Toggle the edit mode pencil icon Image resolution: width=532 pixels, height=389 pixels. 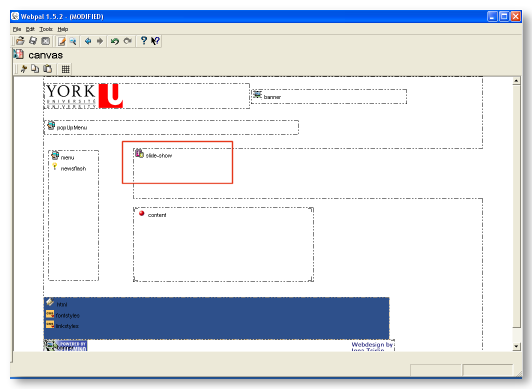[62, 41]
